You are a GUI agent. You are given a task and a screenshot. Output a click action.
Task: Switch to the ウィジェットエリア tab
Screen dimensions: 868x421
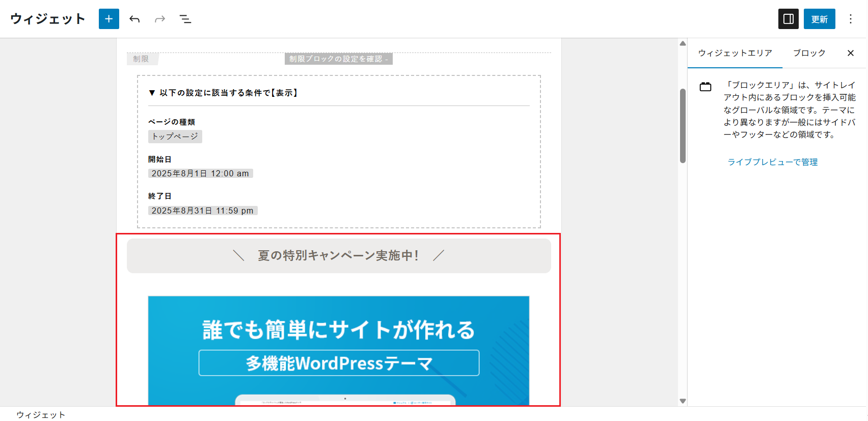pyautogui.click(x=735, y=53)
